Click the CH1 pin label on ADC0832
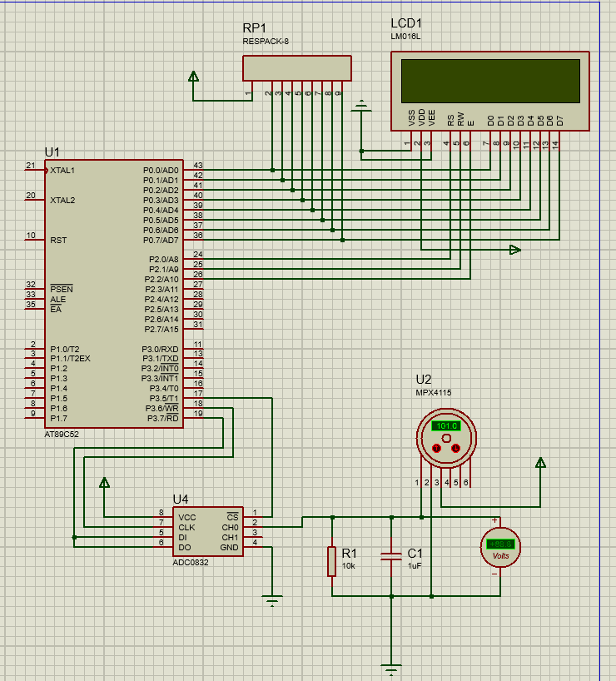This screenshot has width=616, height=681. coord(231,537)
